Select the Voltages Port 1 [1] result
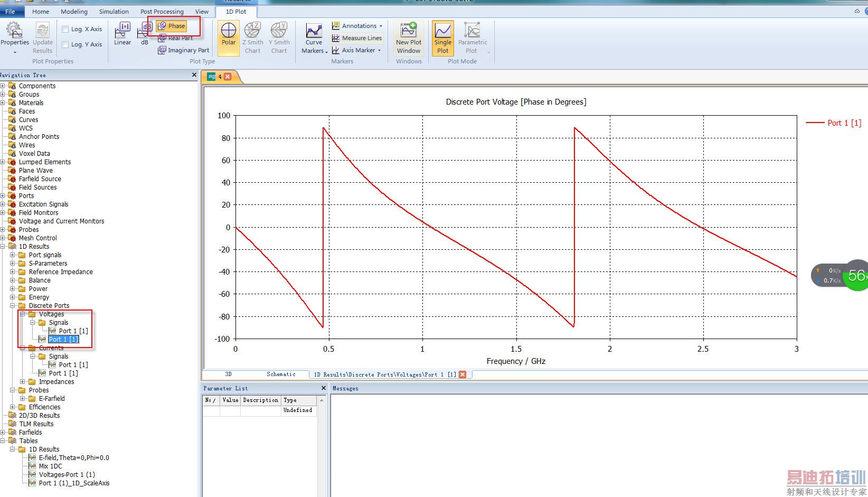The height and width of the screenshot is (497, 868). (x=63, y=340)
